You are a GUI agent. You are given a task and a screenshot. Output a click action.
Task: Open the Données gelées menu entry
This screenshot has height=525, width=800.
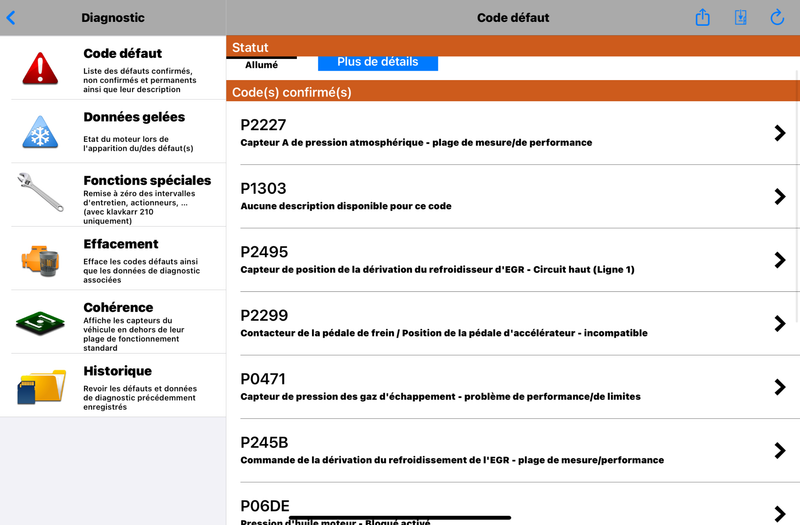coord(113,132)
